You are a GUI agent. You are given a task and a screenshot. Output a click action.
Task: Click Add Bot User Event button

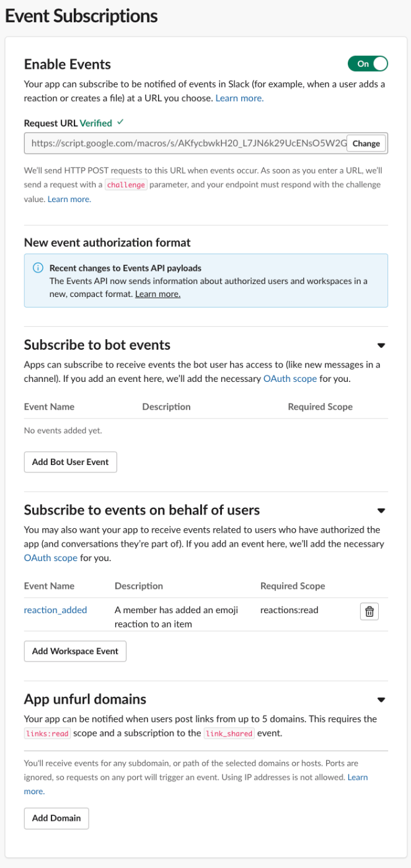70,462
